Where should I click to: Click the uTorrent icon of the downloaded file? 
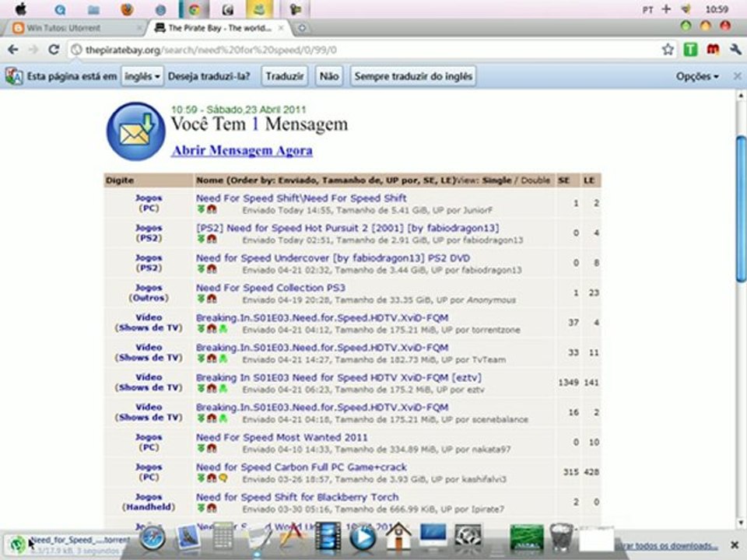pyautogui.click(x=18, y=545)
